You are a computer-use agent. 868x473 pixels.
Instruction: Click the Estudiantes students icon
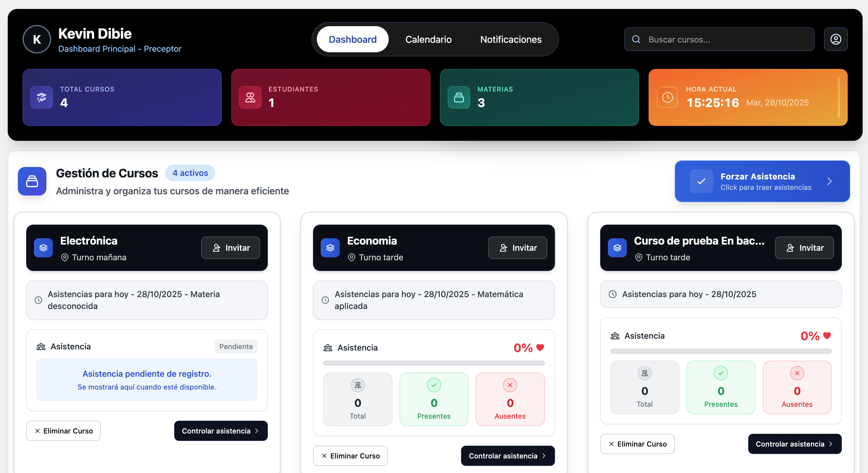click(x=250, y=98)
